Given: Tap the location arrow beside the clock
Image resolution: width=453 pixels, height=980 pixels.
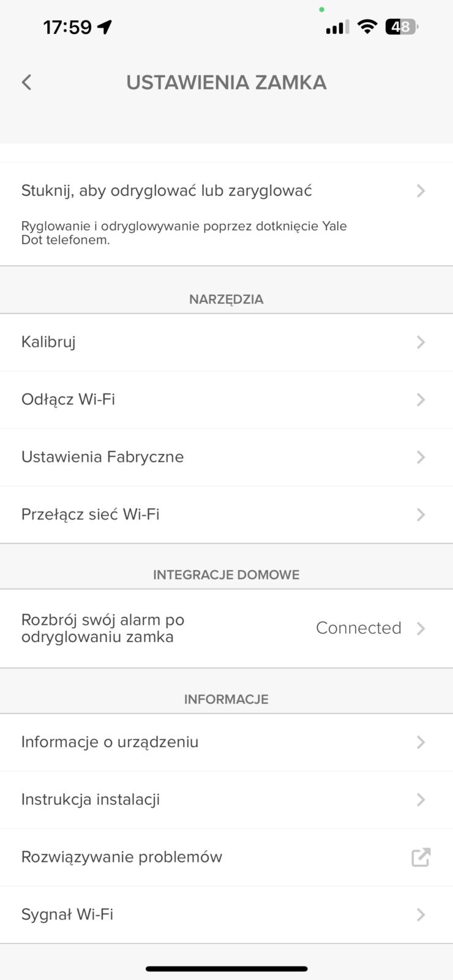Looking at the screenshot, I should pos(105,27).
